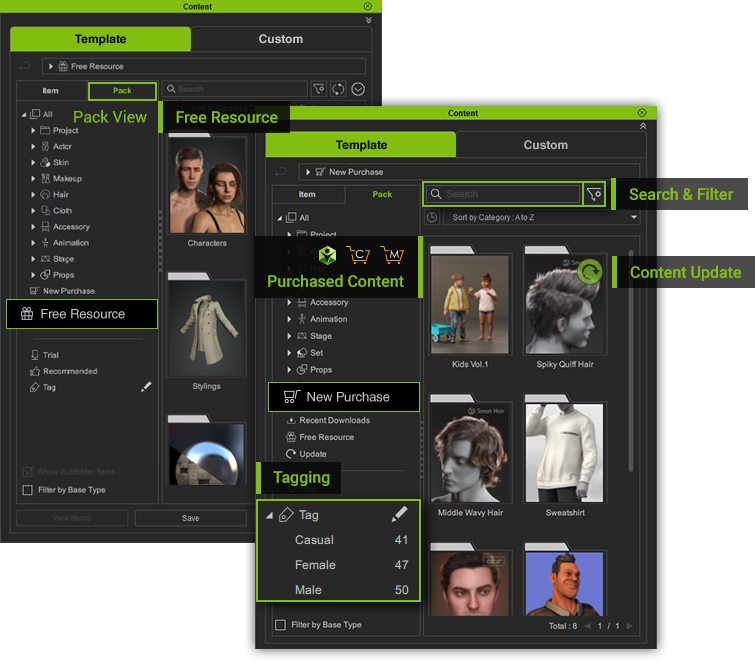Enable Filter by Base Type in front panel
The image size is (755, 661).
coord(281,625)
